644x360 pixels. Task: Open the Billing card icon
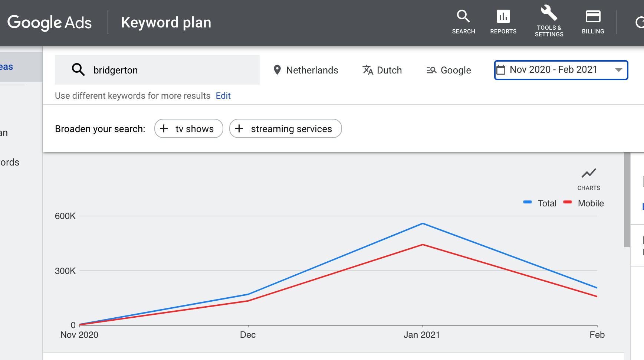(593, 16)
